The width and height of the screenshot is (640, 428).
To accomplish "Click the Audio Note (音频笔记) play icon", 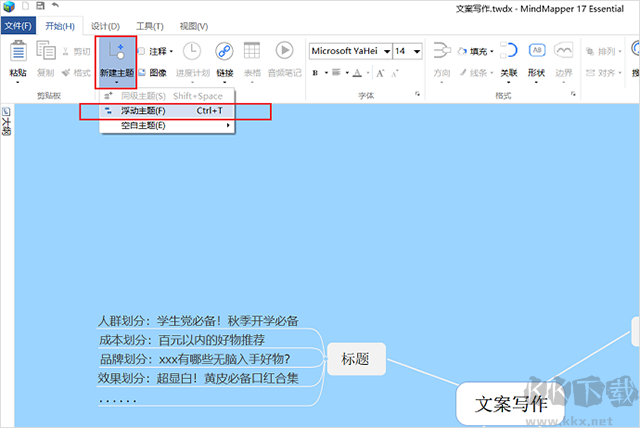I will click(284, 51).
